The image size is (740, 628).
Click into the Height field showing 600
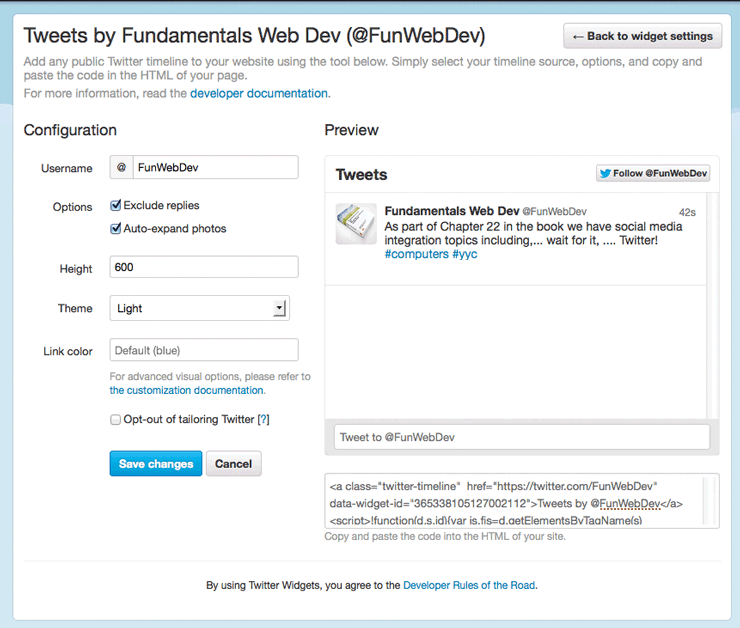(203, 267)
